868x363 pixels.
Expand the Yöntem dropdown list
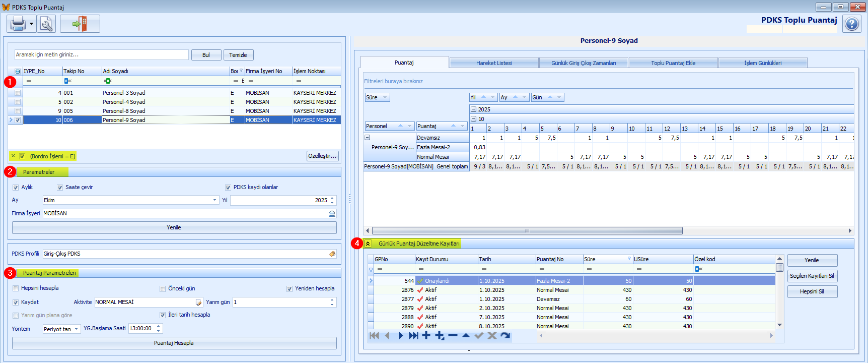77,329
